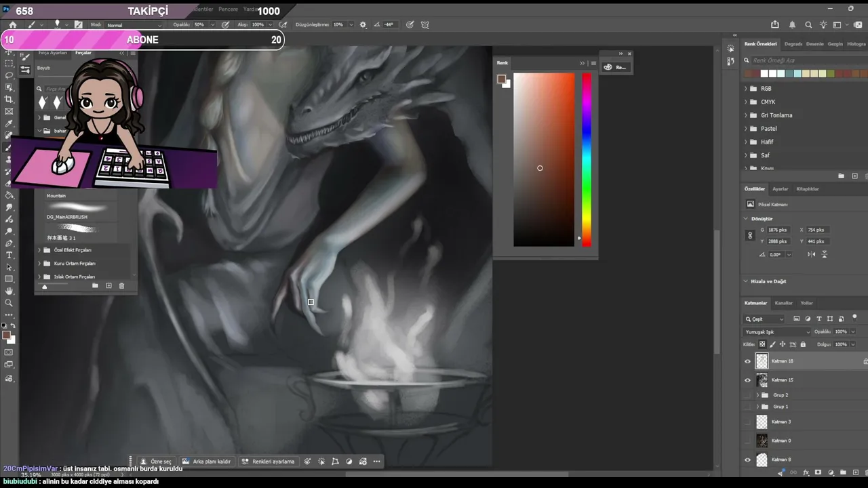Image resolution: width=868 pixels, height=488 pixels.
Task: Add layer style fx icon
Action: tap(806, 472)
